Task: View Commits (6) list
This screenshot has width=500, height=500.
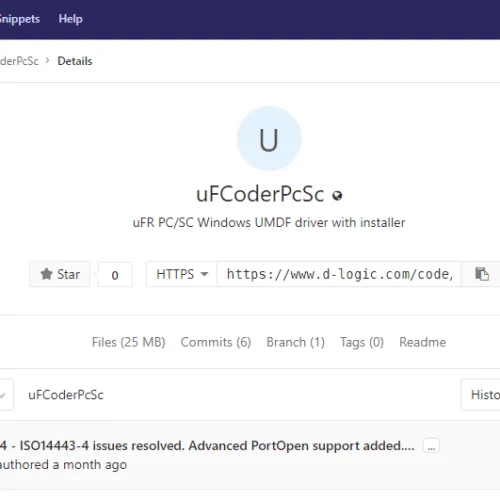Action: tap(216, 342)
